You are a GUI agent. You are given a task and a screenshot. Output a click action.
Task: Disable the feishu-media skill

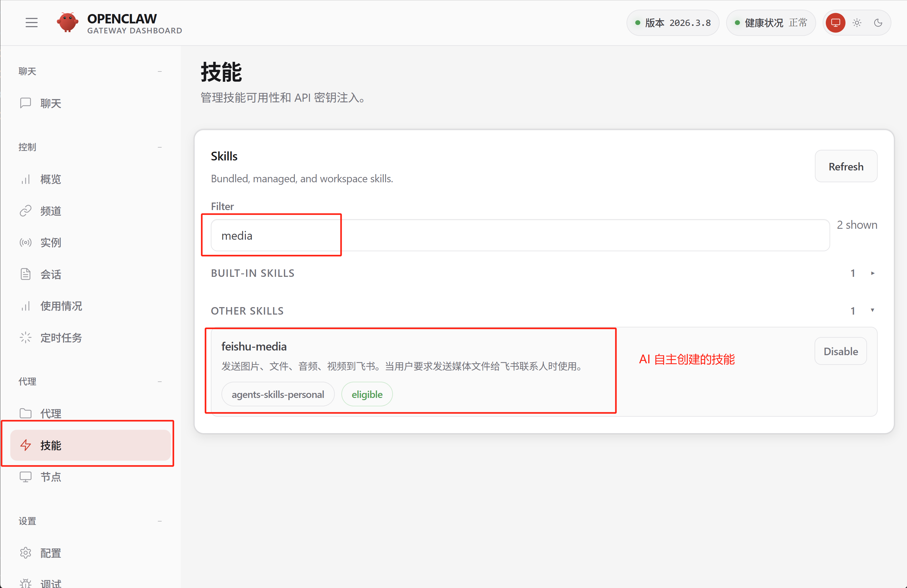point(840,351)
